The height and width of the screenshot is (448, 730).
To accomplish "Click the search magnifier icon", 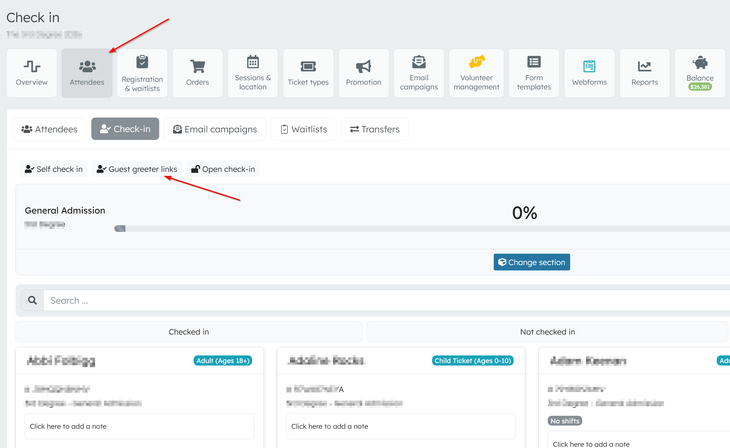I will (32, 300).
